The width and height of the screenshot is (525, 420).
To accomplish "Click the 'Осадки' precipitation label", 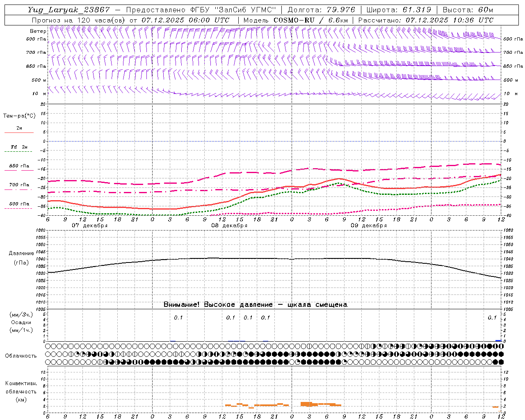I will click(x=21, y=322).
